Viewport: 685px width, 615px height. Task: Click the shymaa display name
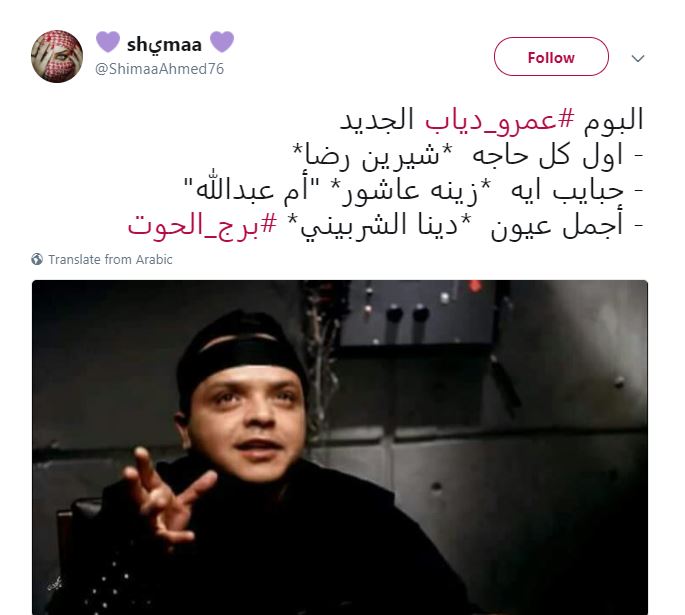[164, 44]
